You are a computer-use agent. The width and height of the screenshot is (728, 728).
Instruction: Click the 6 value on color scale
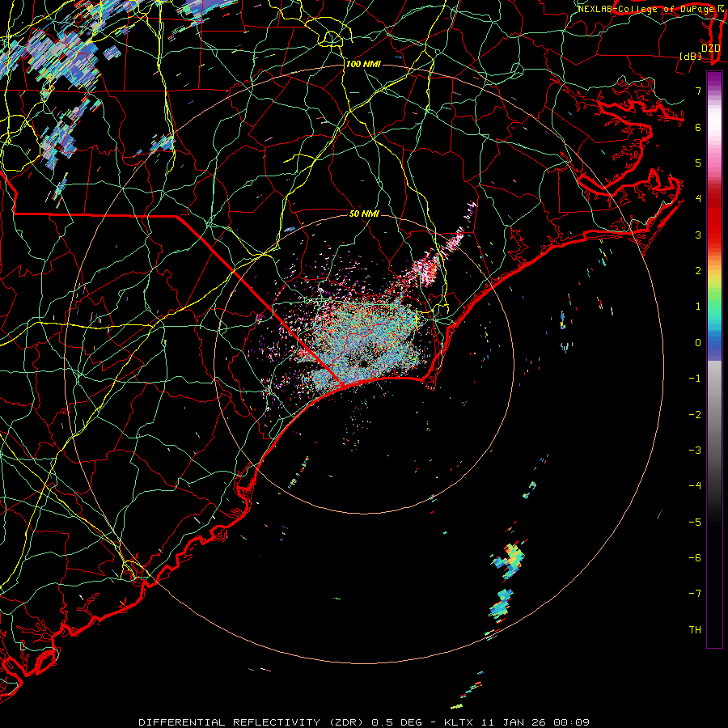coord(698,127)
